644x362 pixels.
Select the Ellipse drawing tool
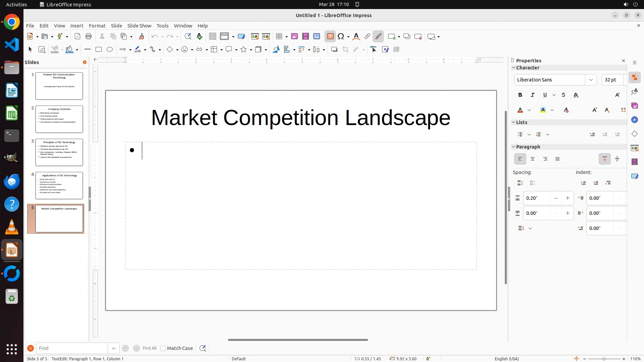[110, 50]
